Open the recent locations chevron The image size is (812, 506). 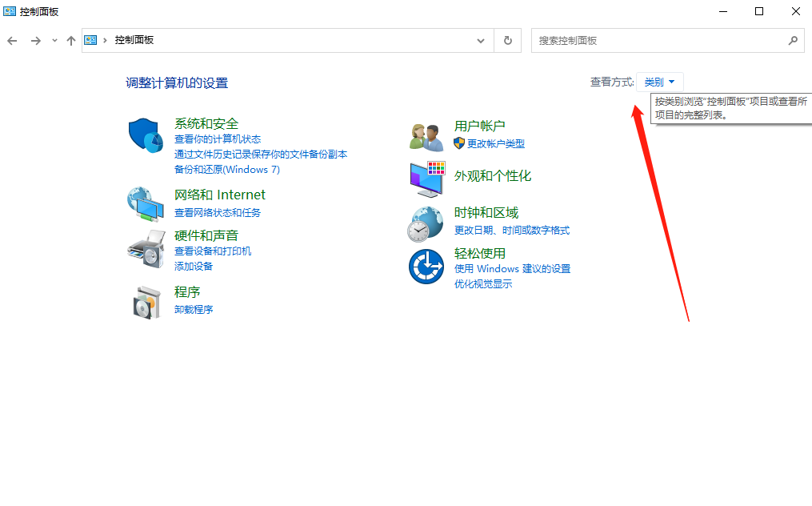54,40
